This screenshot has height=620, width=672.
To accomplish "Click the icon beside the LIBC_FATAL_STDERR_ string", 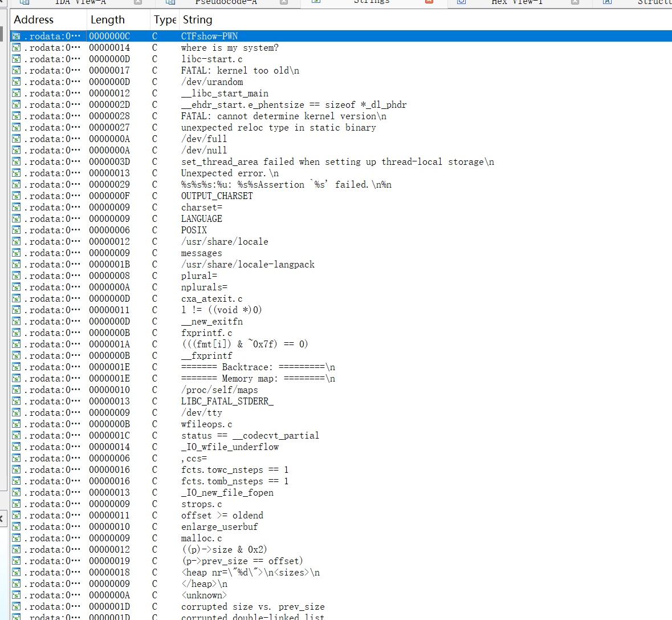I will click(17, 402).
